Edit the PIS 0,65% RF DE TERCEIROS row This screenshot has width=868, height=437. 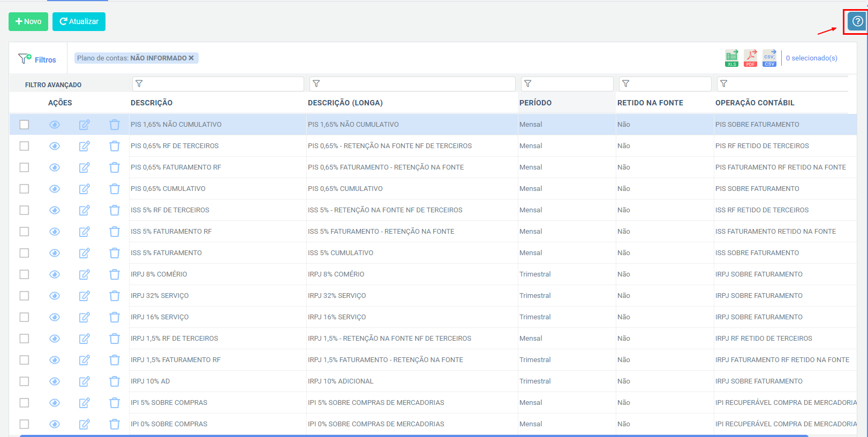pos(85,146)
